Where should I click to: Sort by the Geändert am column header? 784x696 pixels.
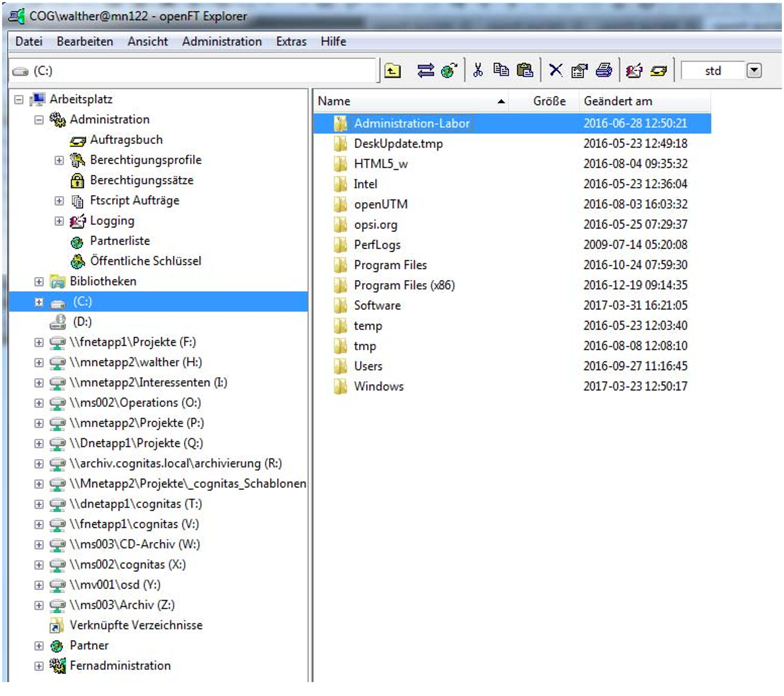click(x=618, y=102)
